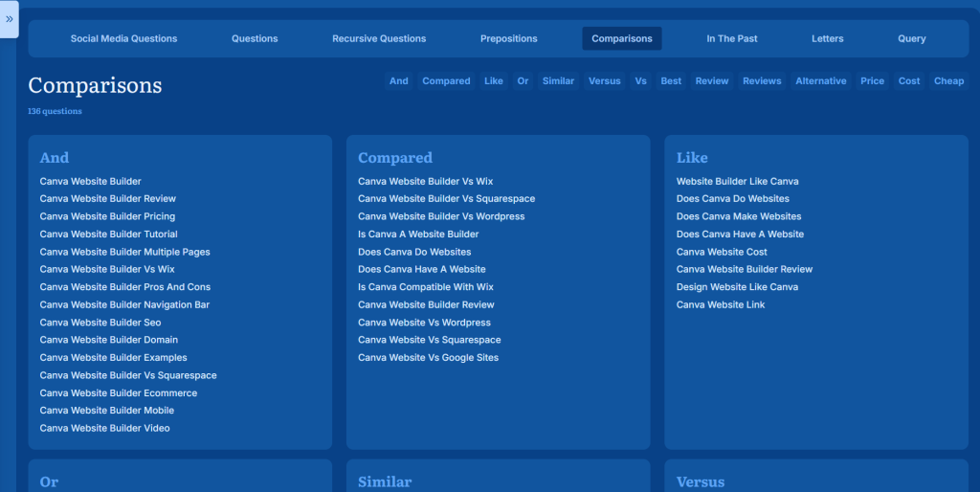The image size is (980, 492).
Task: Click Does Canva Do Websites in Like card
Action: (x=732, y=199)
